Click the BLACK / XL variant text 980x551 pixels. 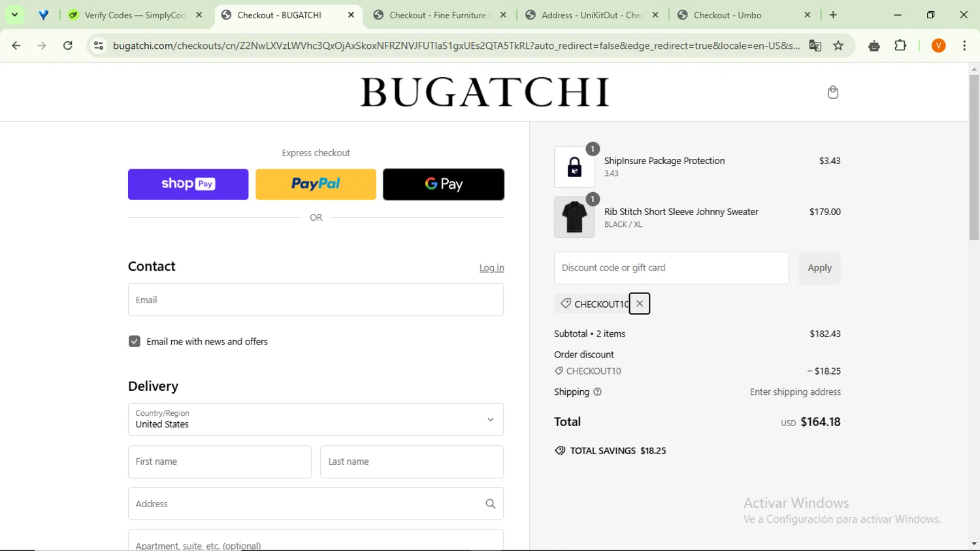tap(623, 224)
